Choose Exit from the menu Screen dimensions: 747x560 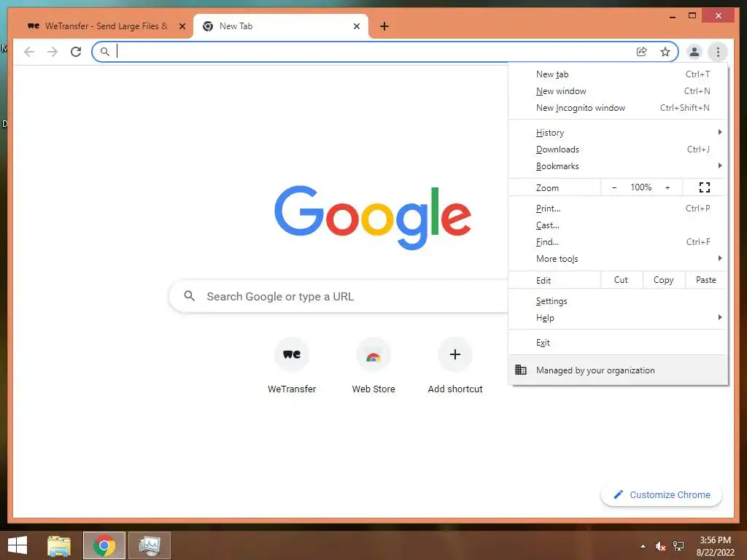(x=618, y=343)
